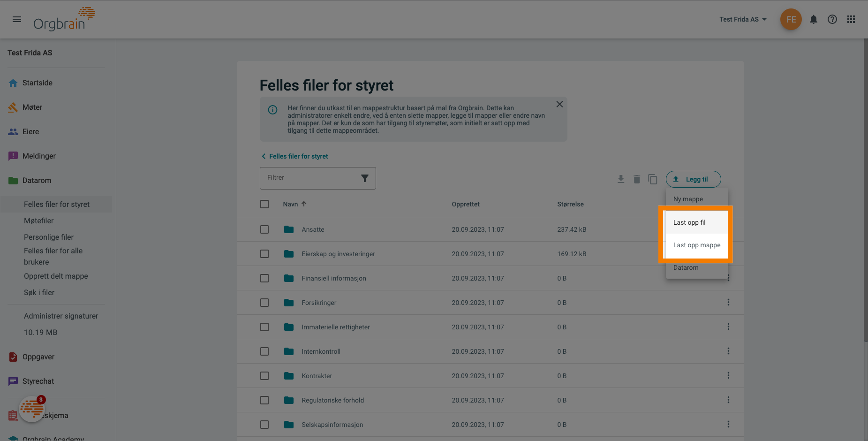Check the Selskapsinformasjon checkbox
Image resolution: width=868 pixels, height=441 pixels.
[x=264, y=425]
